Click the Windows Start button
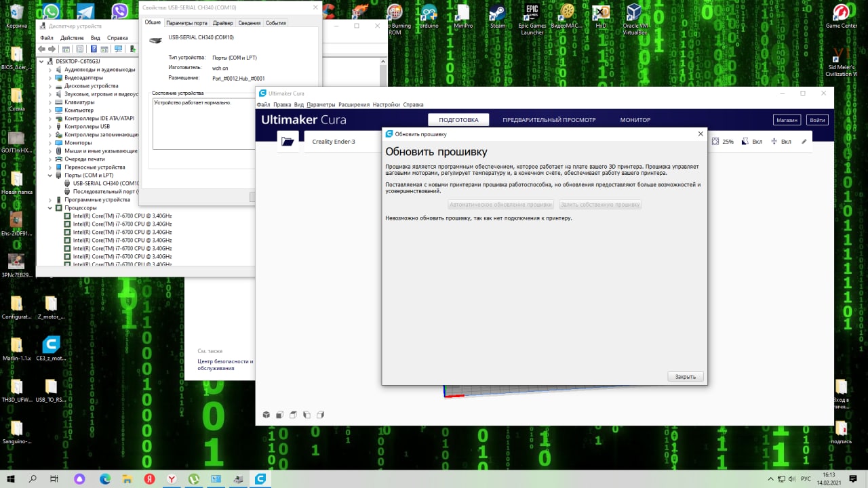This screenshot has height=488, width=868. pos(11,479)
